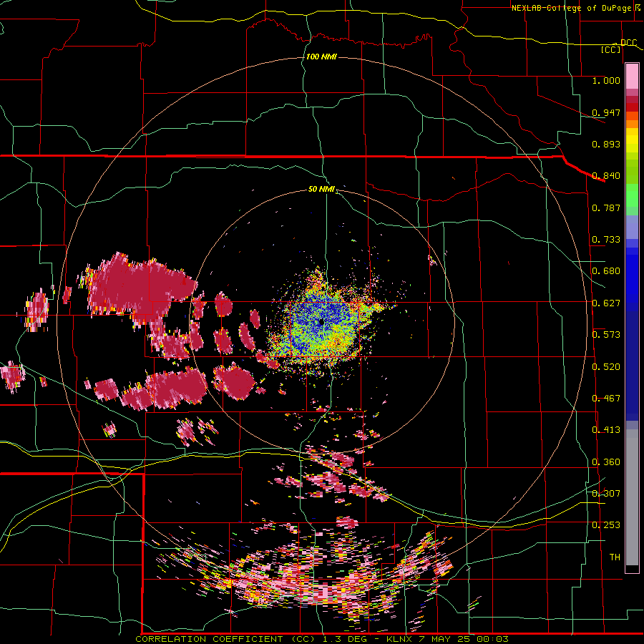Select the 0.253 color scale label
644x644 pixels.
[x=606, y=525]
